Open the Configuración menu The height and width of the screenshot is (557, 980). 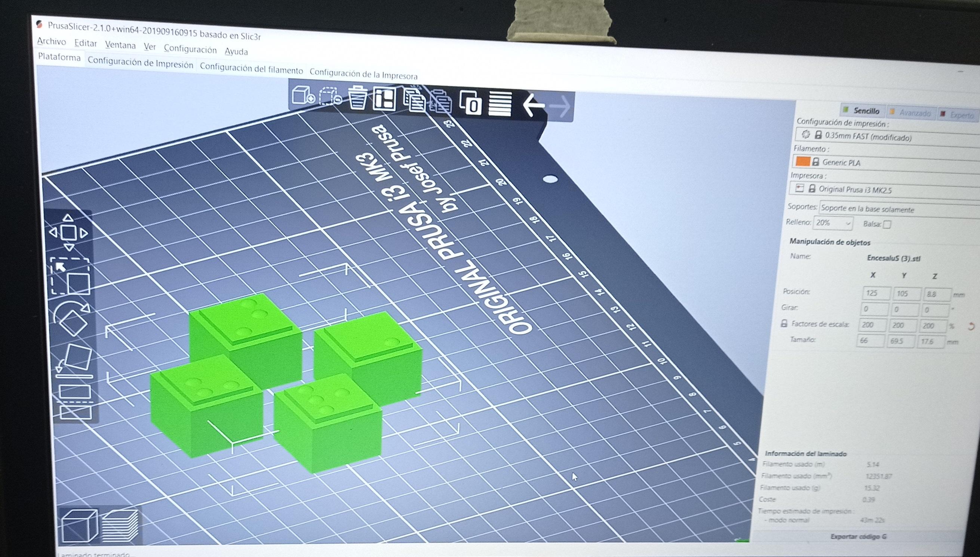point(190,49)
